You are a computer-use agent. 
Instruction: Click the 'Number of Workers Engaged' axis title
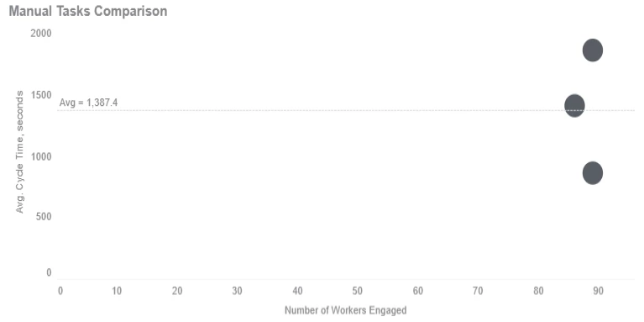345,310
